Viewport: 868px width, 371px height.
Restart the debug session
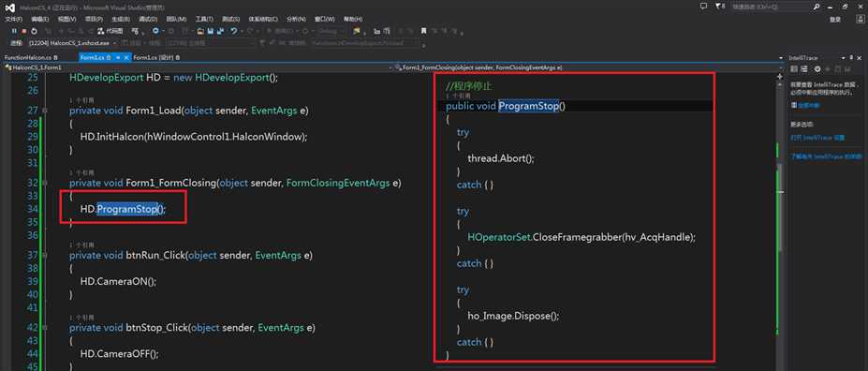tap(34, 31)
